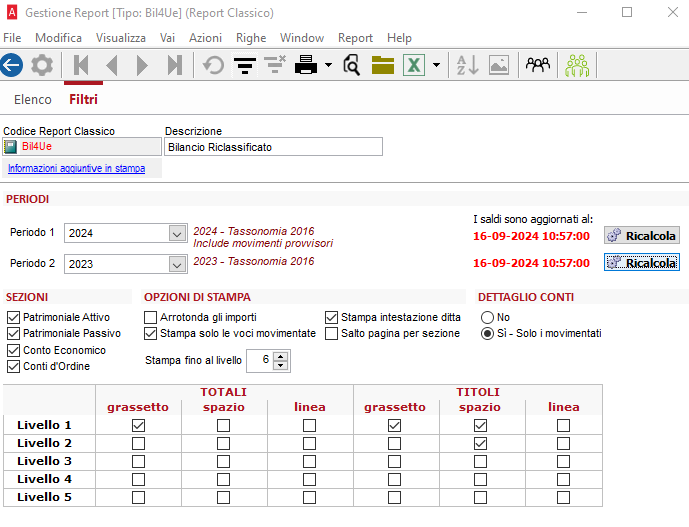689x527 pixels.
Task: Open the Azioni menu
Action: click(x=205, y=38)
